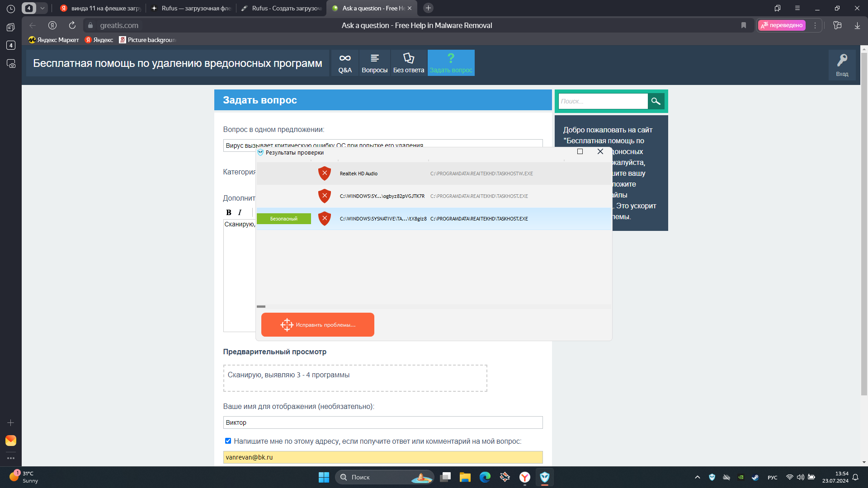Click the Вход key icon
Image resolution: width=868 pixels, height=488 pixels.
click(842, 61)
